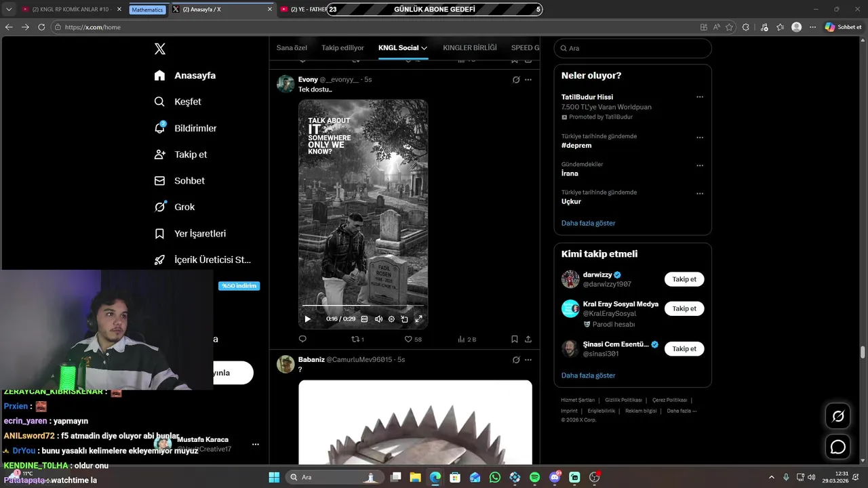Open Gizlilik Politikası link
Screen dimensions: 868x488
point(623,400)
